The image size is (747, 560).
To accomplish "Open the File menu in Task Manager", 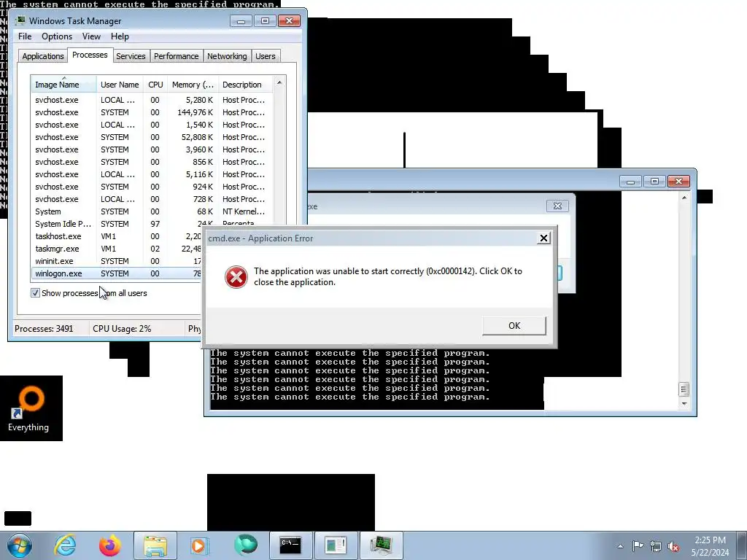I will pos(25,36).
